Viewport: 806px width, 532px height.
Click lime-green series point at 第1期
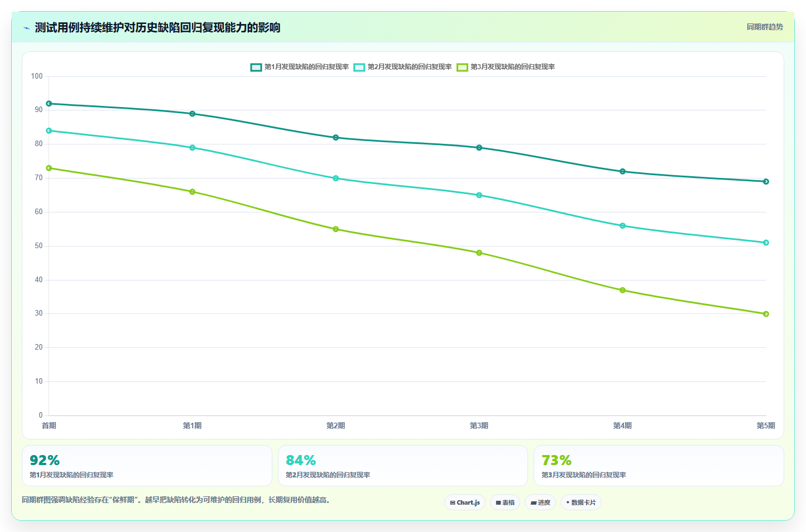(193, 192)
